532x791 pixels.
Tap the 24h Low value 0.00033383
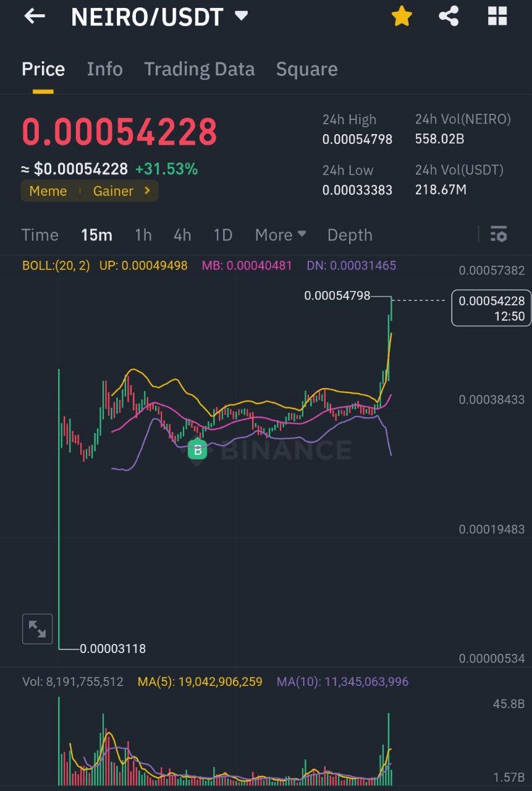357,190
